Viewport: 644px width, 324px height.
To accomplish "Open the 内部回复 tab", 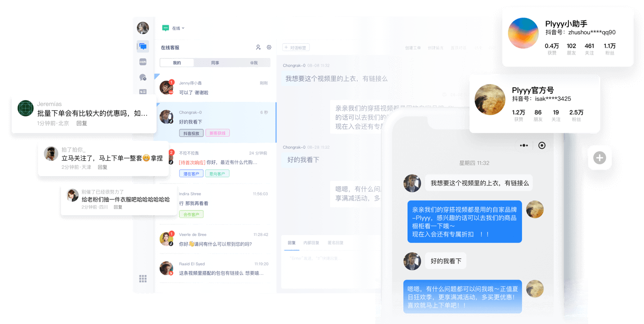I will pyautogui.click(x=311, y=243).
